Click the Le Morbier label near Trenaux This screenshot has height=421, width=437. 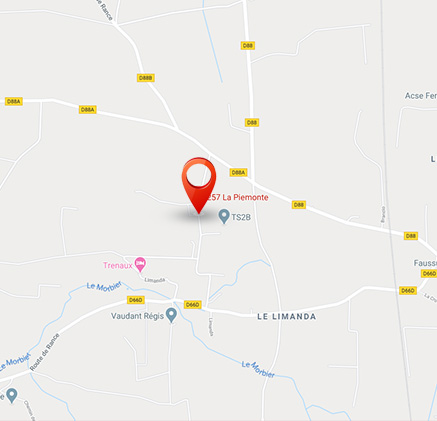[104, 286]
